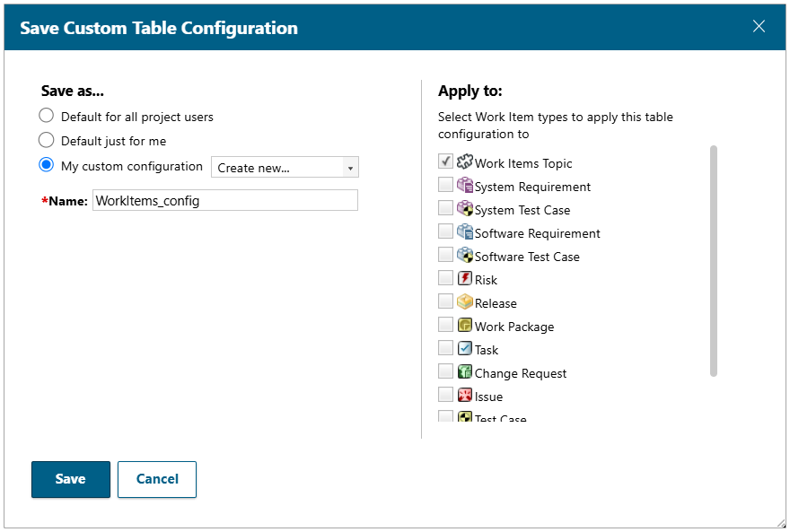Viewport: 790px width, 532px height.
Task: Enable the Task work item checkbox
Action: (x=445, y=349)
